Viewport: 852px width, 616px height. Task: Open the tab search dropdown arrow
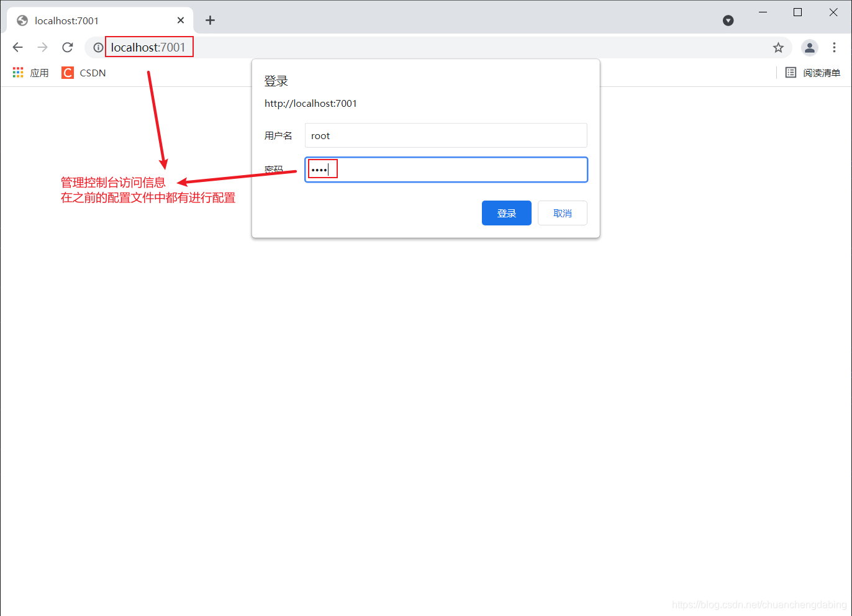point(728,20)
